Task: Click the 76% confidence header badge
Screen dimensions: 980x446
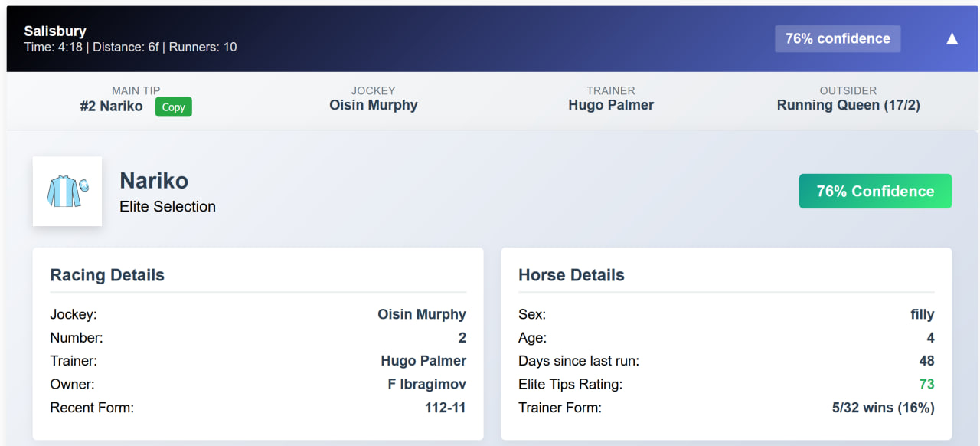Action: [x=838, y=38]
